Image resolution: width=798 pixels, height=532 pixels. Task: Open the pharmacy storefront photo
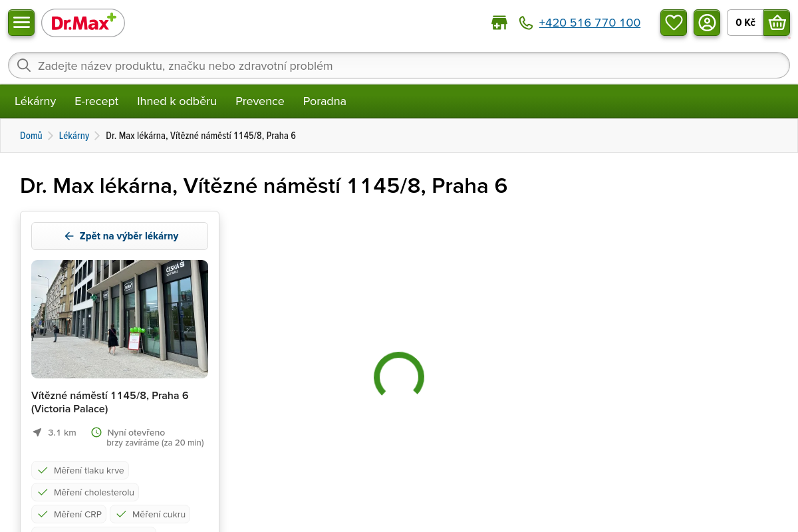(120, 319)
